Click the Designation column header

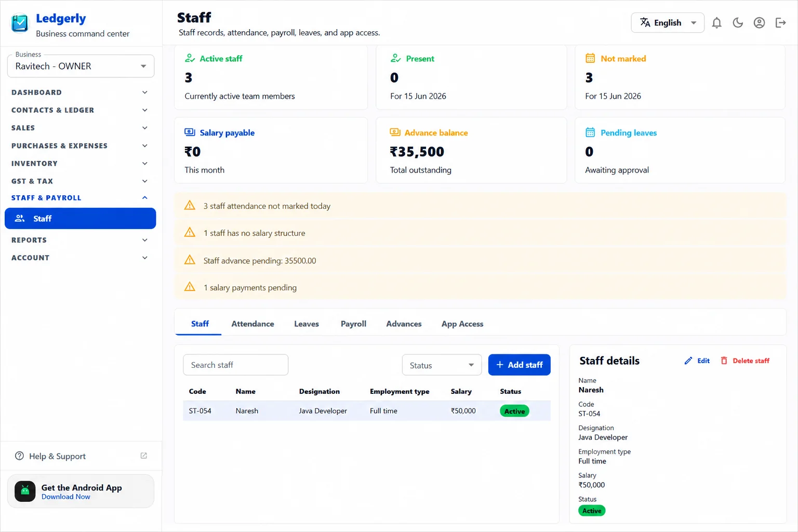tap(320, 391)
